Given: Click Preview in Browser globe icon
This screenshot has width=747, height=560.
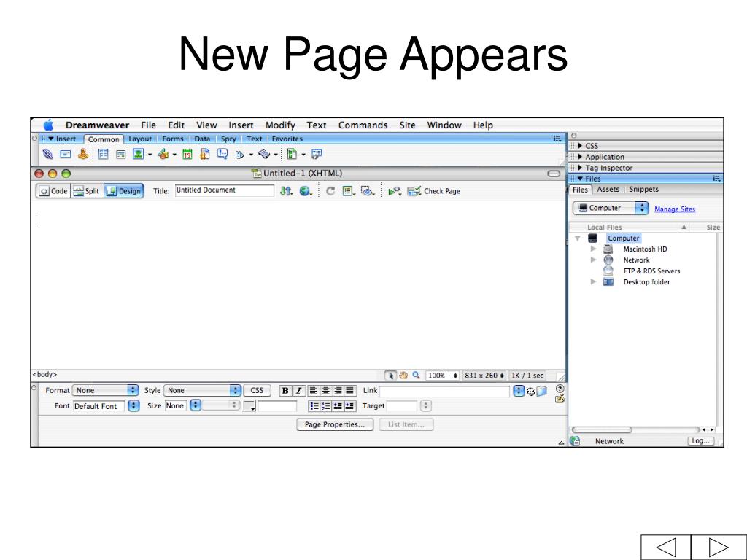Looking at the screenshot, I should (305, 191).
